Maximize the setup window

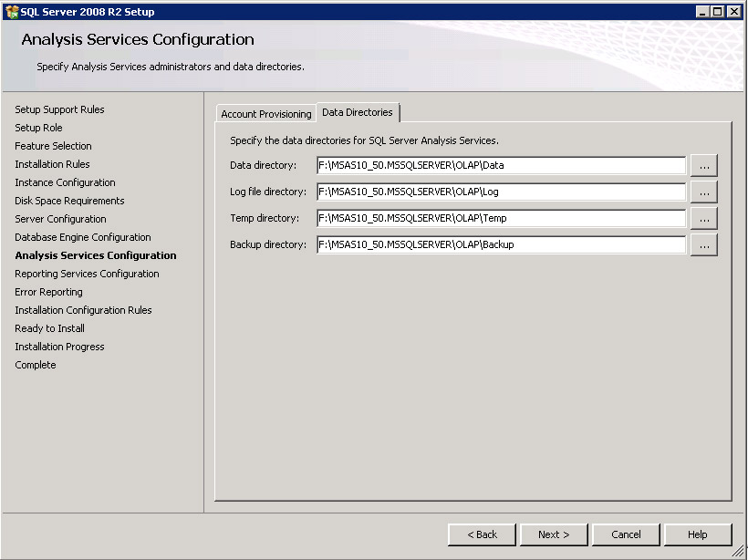point(718,12)
